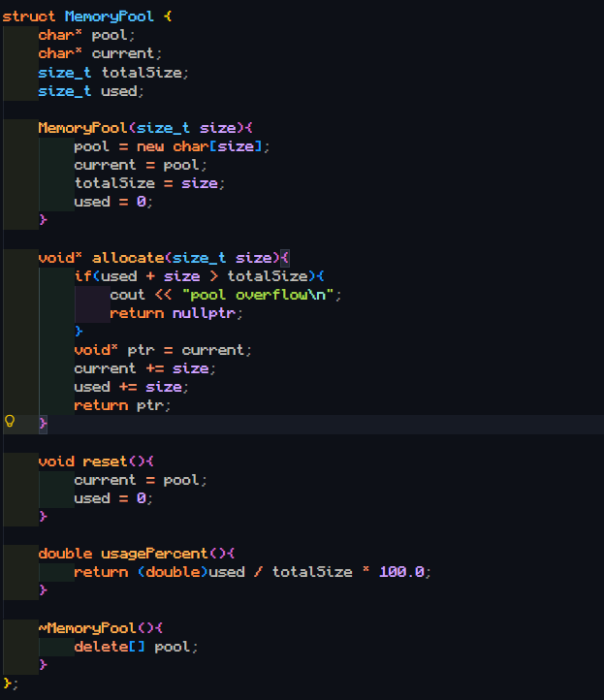Screen dimensions: 604x700
Task: Click the "char[size]" array expression
Action: [217, 146]
